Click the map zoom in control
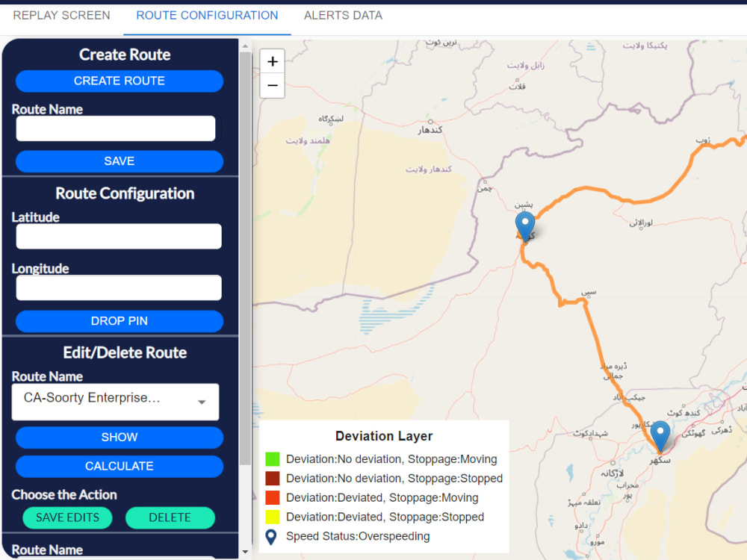This screenshot has width=747, height=560. 272,61
